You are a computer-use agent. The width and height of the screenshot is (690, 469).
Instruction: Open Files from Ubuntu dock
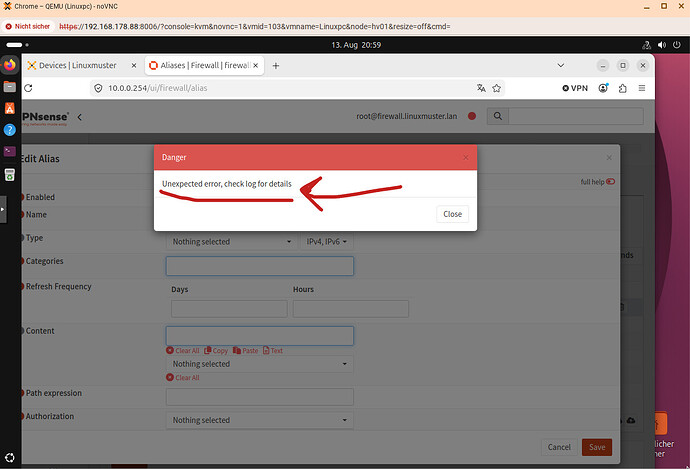(x=10, y=86)
